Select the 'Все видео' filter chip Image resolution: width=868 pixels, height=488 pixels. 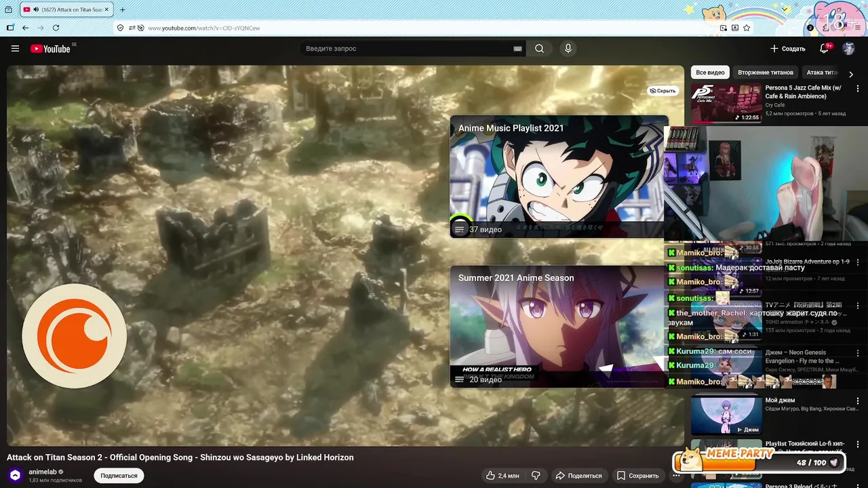coord(710,73)
